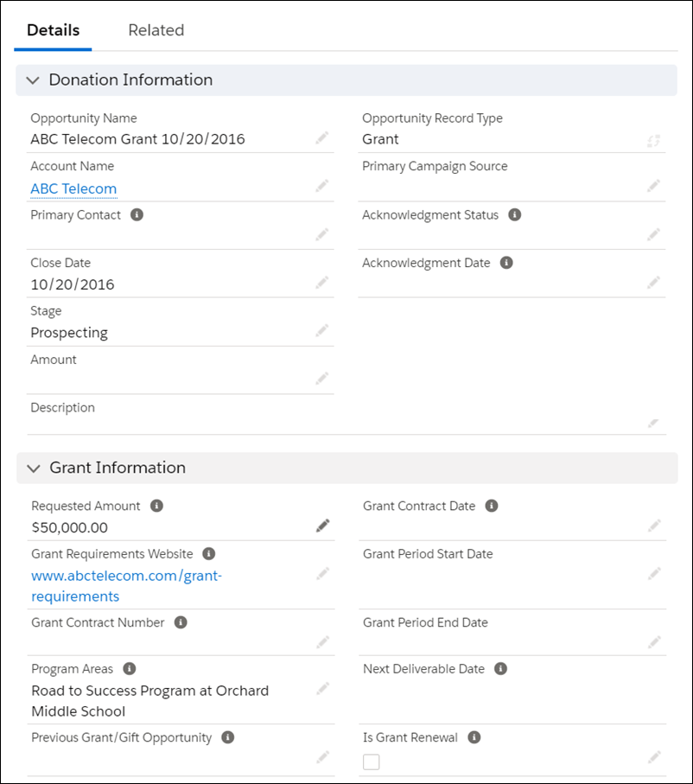
Task: Click the edit pencil for Close Date
Action: (322, 283)
